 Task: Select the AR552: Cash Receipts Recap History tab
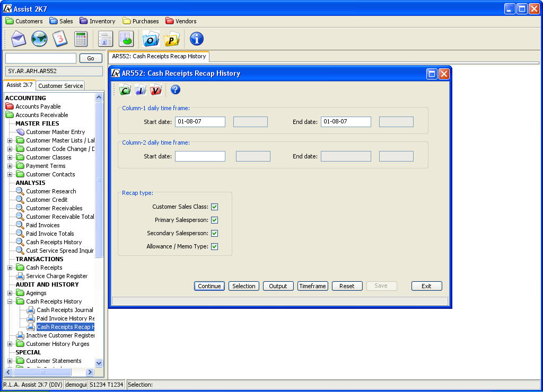pyautogui.click(x=159, y=56)
